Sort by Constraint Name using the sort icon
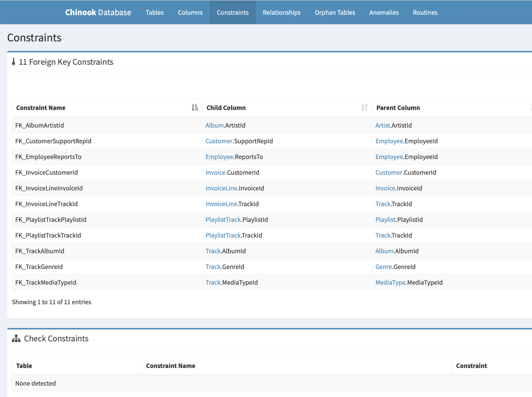The height and width of the screenshot is (397, 532). tap(195, 107)
